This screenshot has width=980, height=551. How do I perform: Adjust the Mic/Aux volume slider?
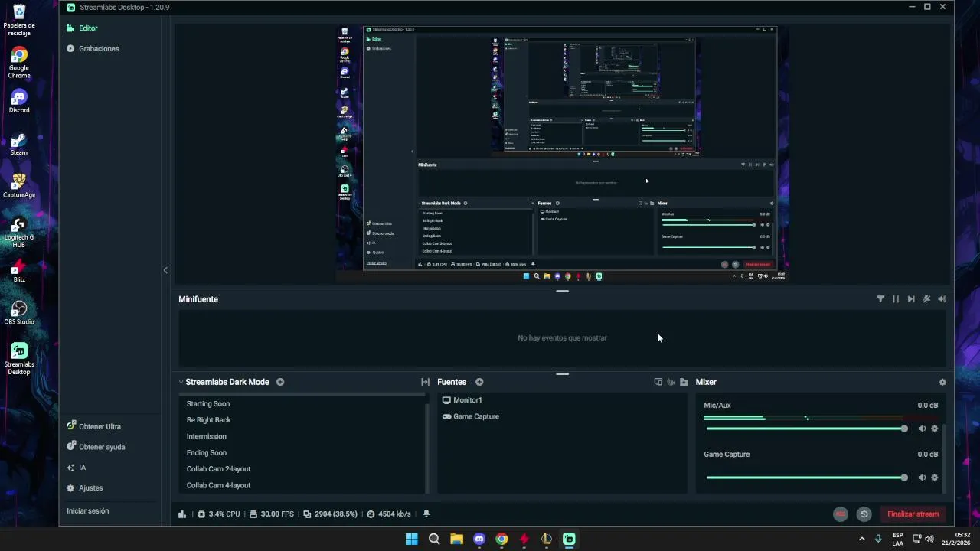[806, 429]
